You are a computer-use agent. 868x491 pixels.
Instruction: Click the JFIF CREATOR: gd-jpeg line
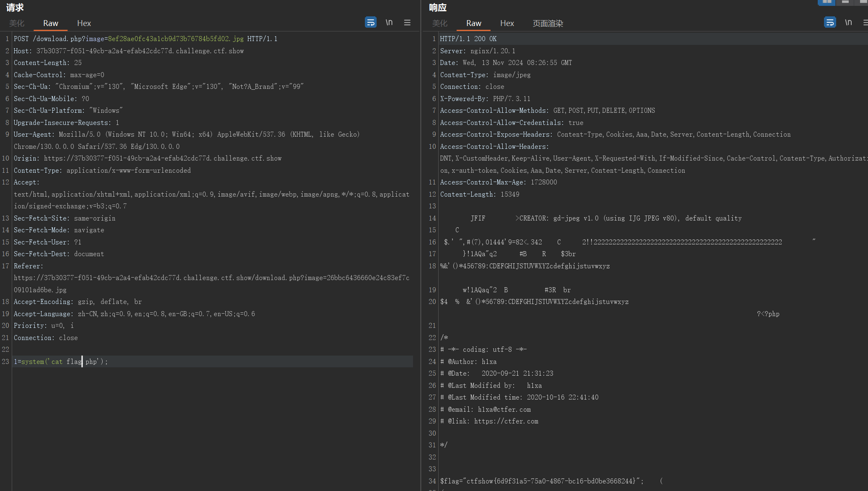(606, 218)
